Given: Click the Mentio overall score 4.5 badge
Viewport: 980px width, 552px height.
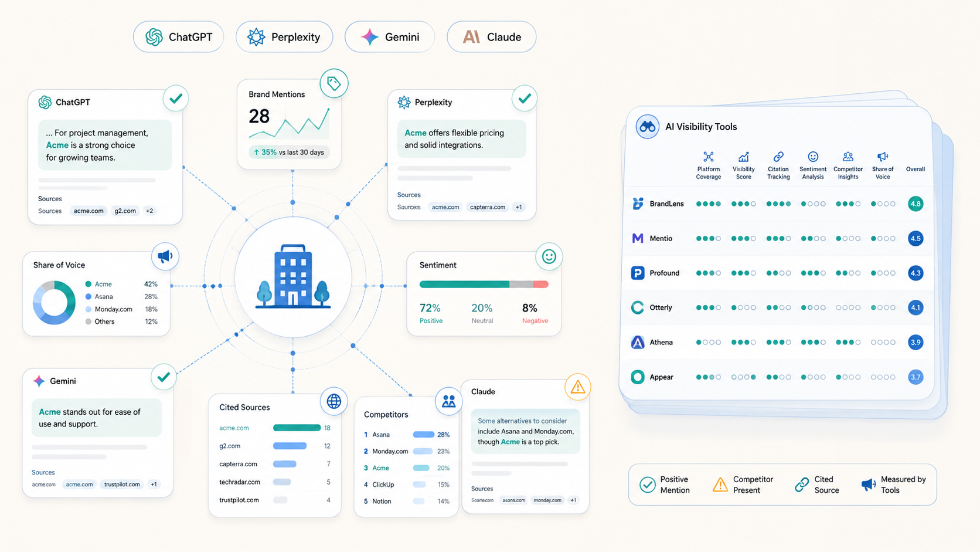Looking at the screenshot, I should 916,238.
